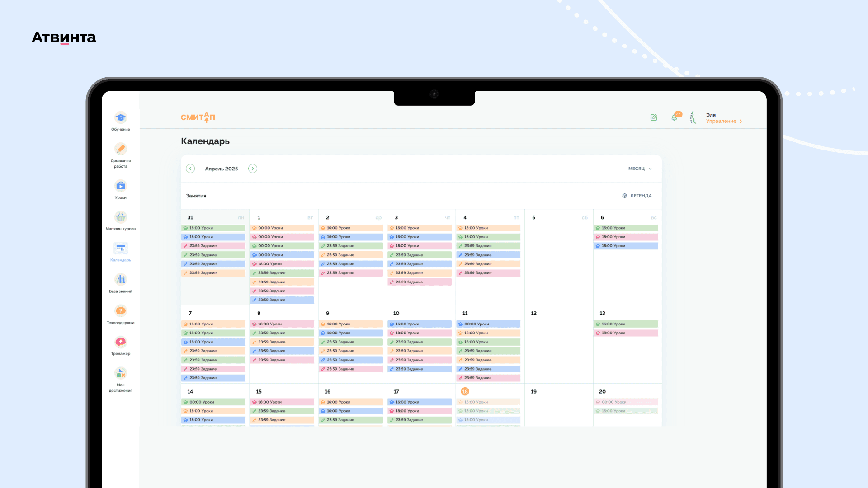Launch Тренажер from the sidebar
Screen dimensions: 868x488
coord(120,343)
